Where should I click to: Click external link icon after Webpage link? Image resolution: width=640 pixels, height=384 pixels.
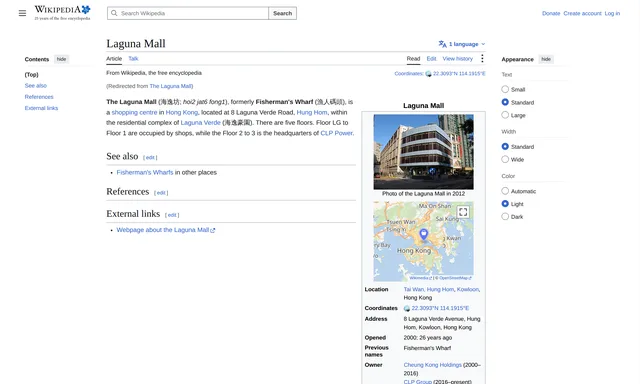click(213, 231)
